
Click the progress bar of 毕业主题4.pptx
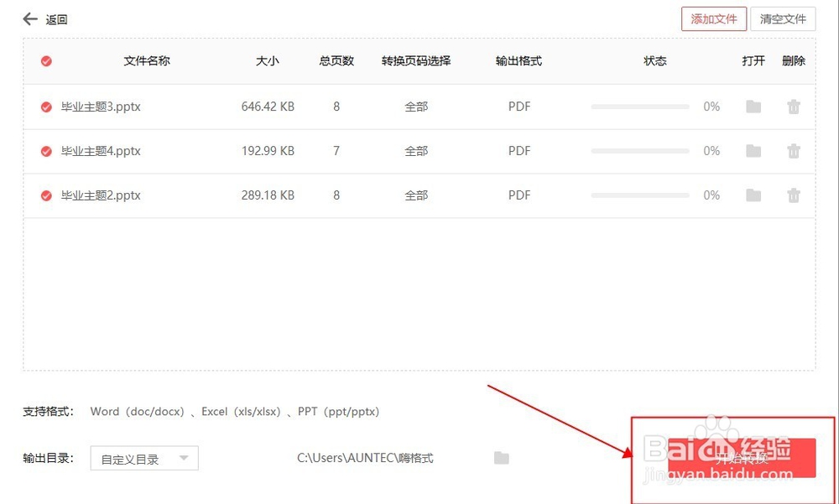pos(640,151)
